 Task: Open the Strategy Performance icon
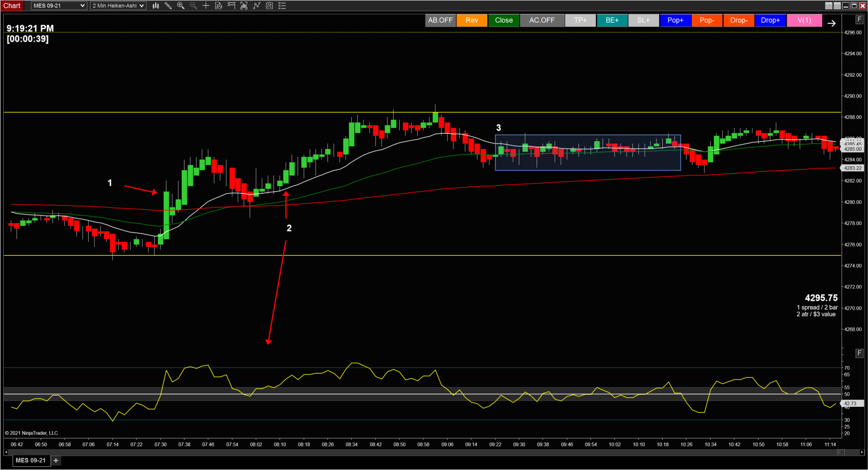269,6
